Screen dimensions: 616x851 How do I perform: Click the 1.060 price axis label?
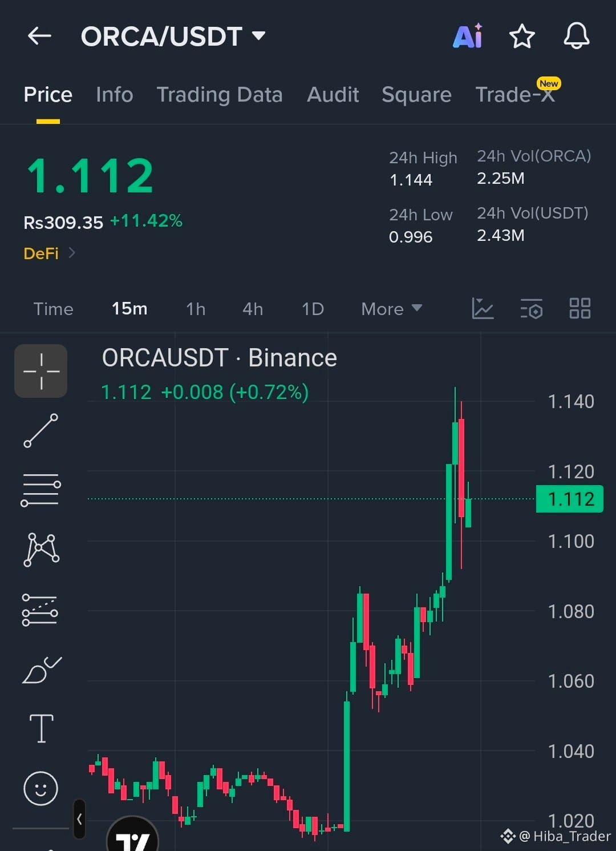click(x=571, y=681)
